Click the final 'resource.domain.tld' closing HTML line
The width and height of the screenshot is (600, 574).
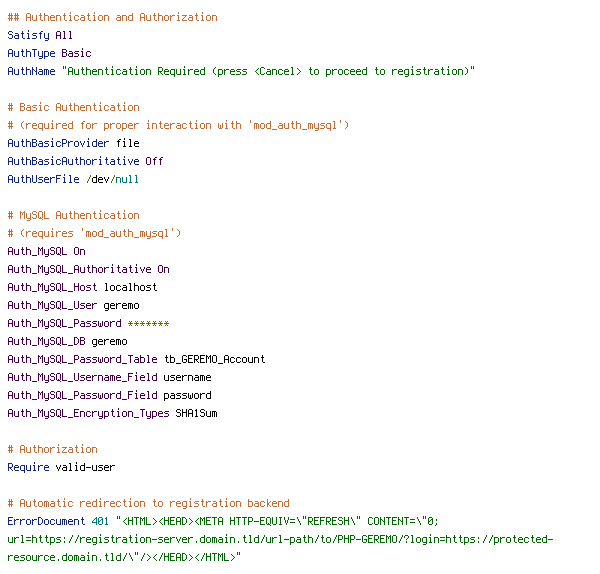pos(124,557)
